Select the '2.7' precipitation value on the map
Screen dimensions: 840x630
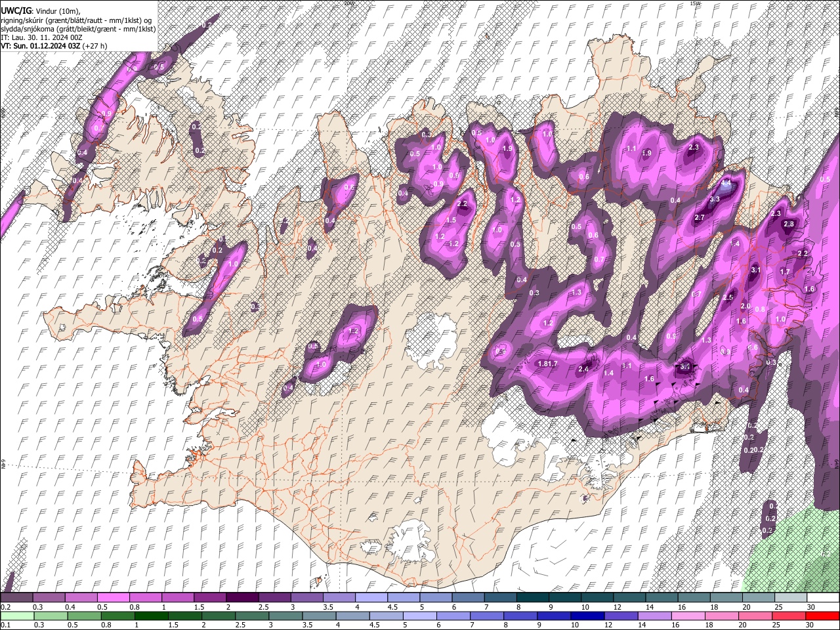(x=699, y=217)
